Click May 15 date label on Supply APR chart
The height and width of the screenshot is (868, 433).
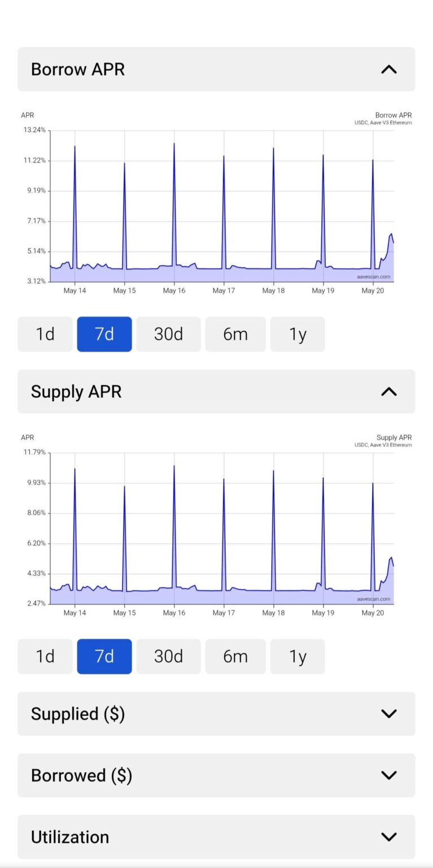click(124, 613)
